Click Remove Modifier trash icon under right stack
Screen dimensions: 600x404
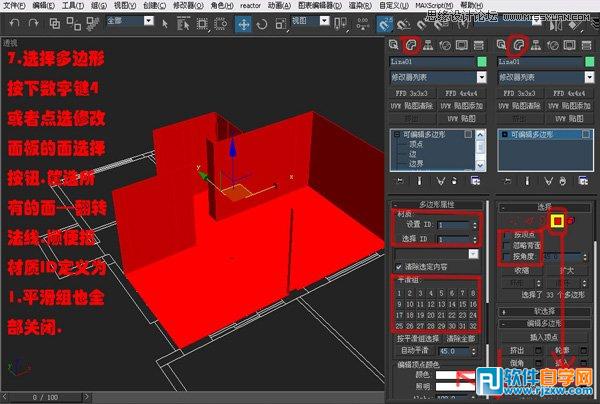coord(562,181)
